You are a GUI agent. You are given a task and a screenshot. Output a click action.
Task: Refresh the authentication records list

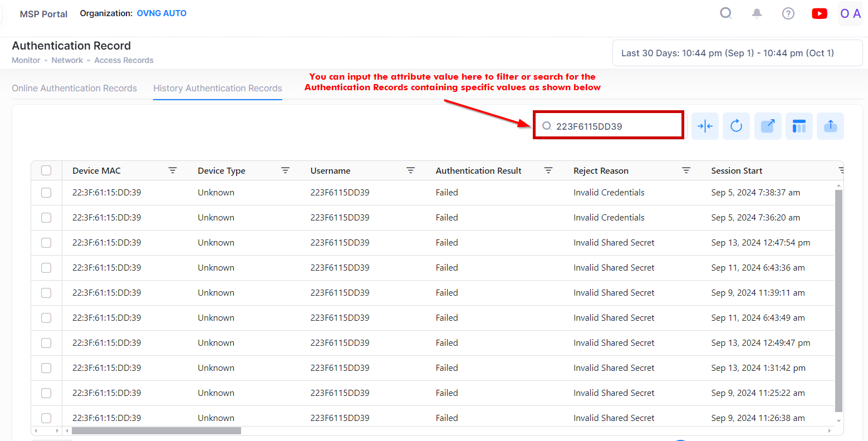point(736,126)
